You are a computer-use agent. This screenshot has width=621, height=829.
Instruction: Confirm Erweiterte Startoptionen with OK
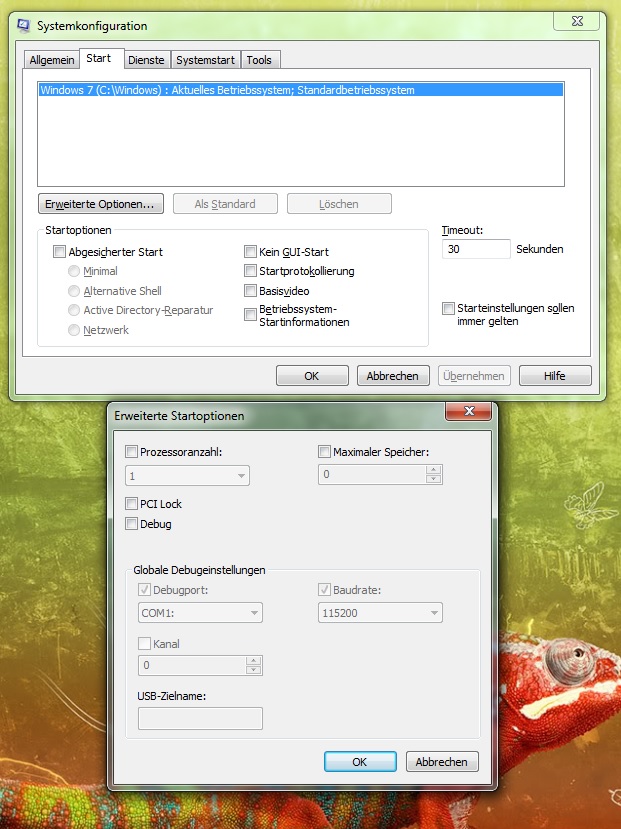pos(360,761)
